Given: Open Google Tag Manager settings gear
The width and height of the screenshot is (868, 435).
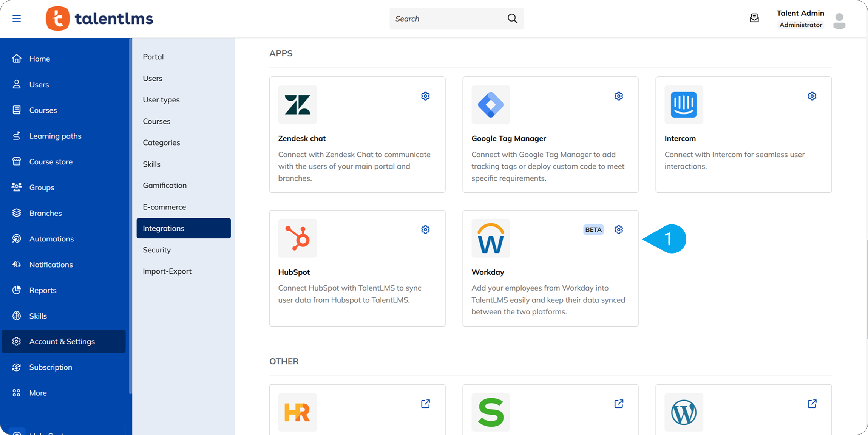Looking at the screenshot, I should [618, 96].
